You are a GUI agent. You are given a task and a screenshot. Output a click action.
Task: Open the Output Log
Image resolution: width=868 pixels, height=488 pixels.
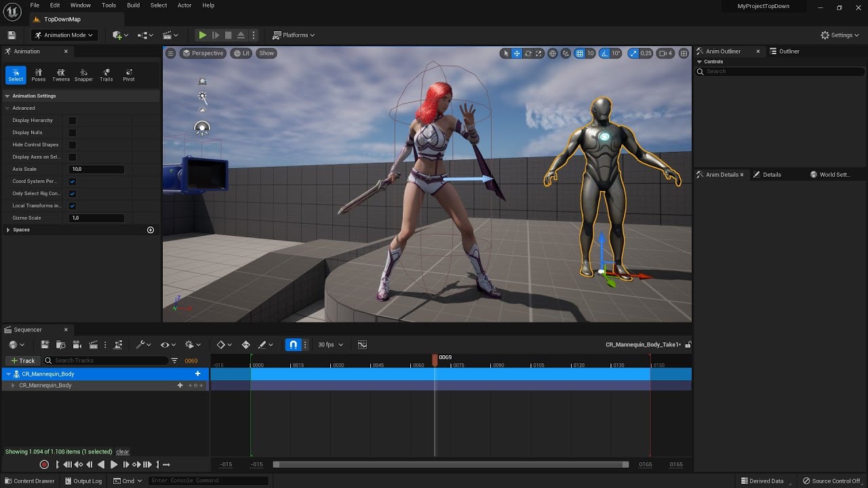83,481
